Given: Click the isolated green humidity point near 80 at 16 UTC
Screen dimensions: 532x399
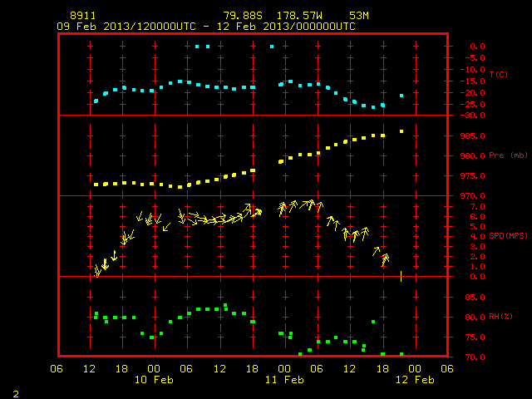Looking at the screenshot, I should tap(373, 322).
